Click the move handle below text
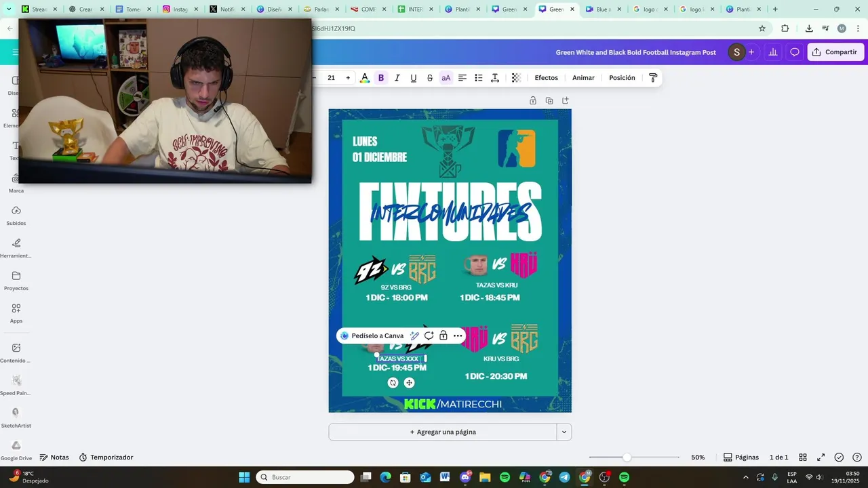Viewport: 868px width, 488px height. [409, 383]
